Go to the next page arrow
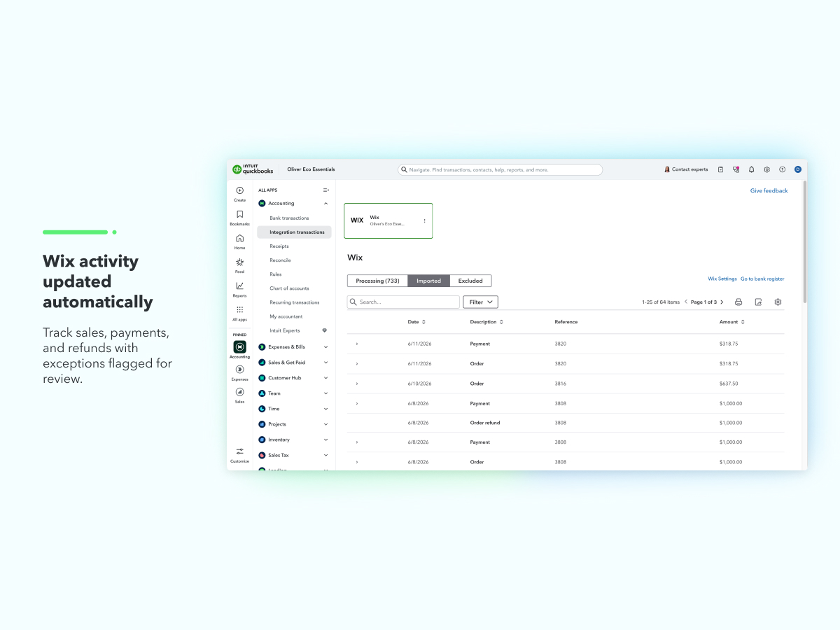Viewport: 840px width, 630px height. 722,302
